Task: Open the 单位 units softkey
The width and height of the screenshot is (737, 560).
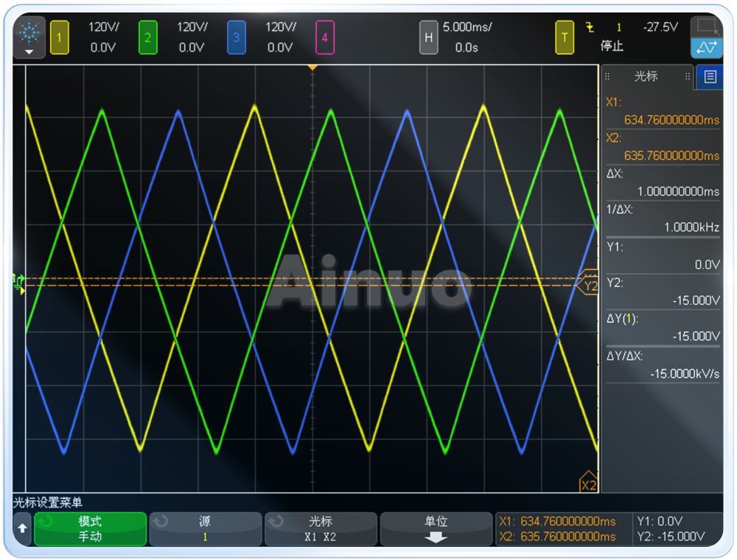Action: [436, 528]
